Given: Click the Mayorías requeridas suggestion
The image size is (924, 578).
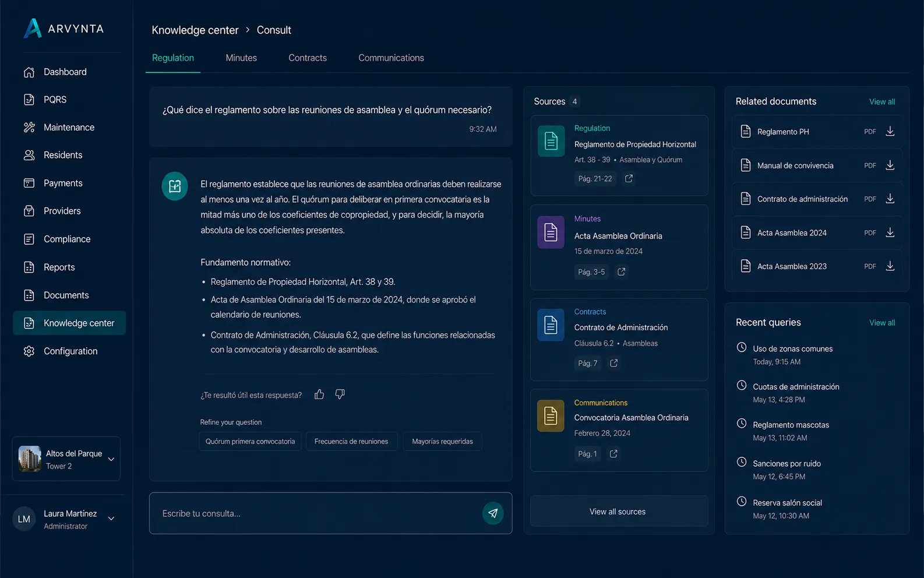Looking at the screenshot, I should (442, 441).
